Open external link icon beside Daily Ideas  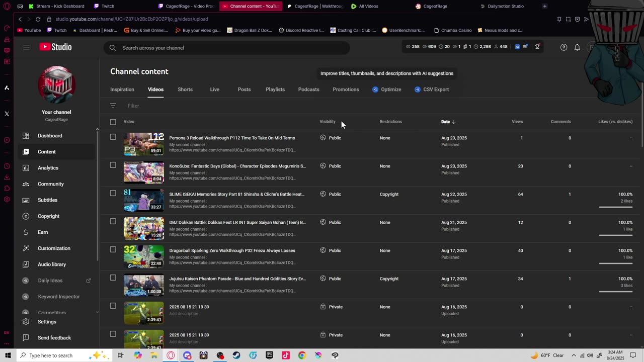(89, 281)
